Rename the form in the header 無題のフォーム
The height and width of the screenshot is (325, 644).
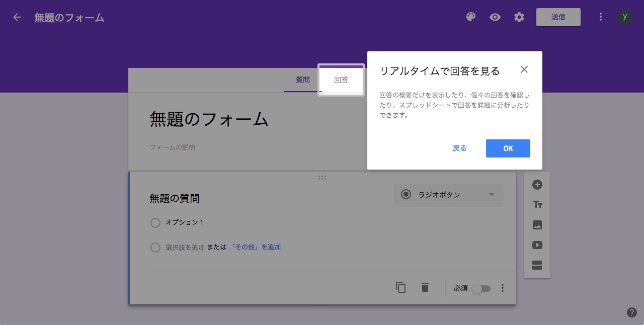click(69, 18)
